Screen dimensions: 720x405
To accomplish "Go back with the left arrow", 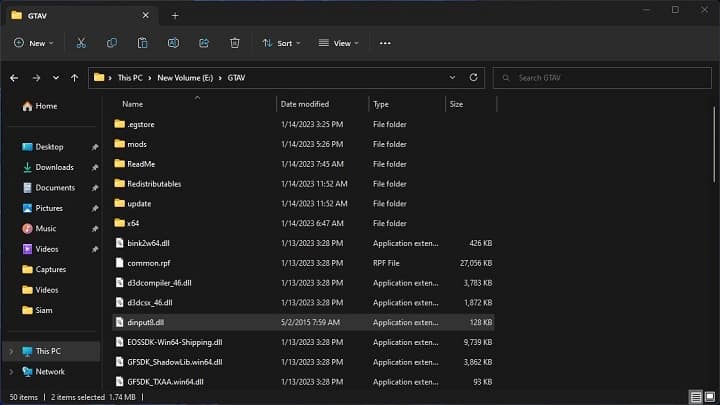I will click(x=14, y=78).
